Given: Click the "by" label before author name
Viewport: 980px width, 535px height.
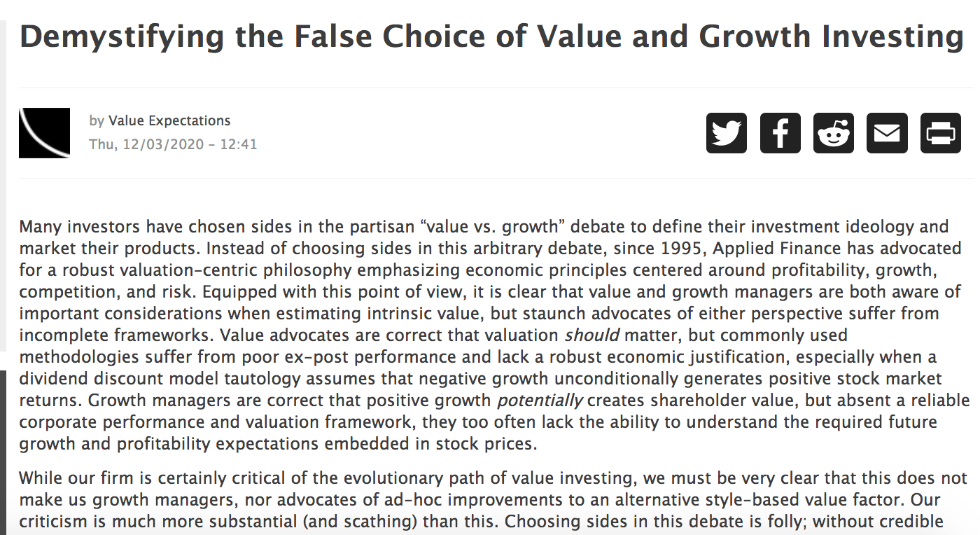Looking at the screenshot, I should [97, 120].
